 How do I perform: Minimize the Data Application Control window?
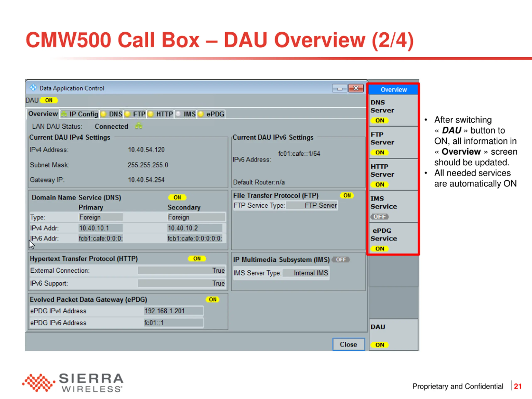click(340, 89)
